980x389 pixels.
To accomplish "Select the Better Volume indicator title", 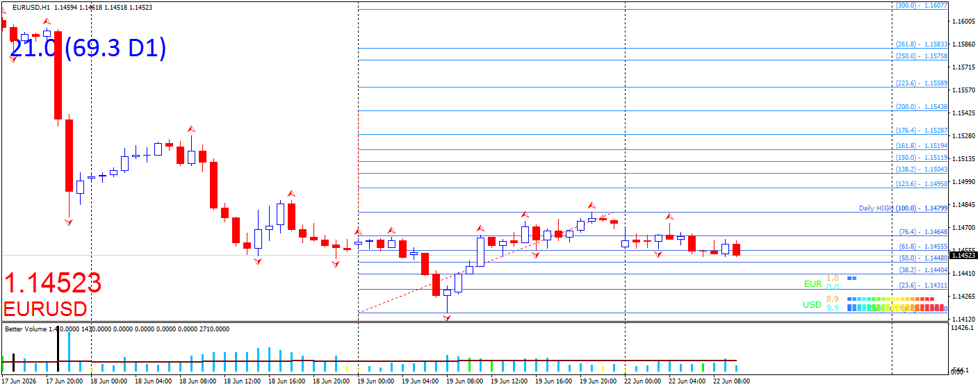I will pyautogui.click(x=26, y=329).
